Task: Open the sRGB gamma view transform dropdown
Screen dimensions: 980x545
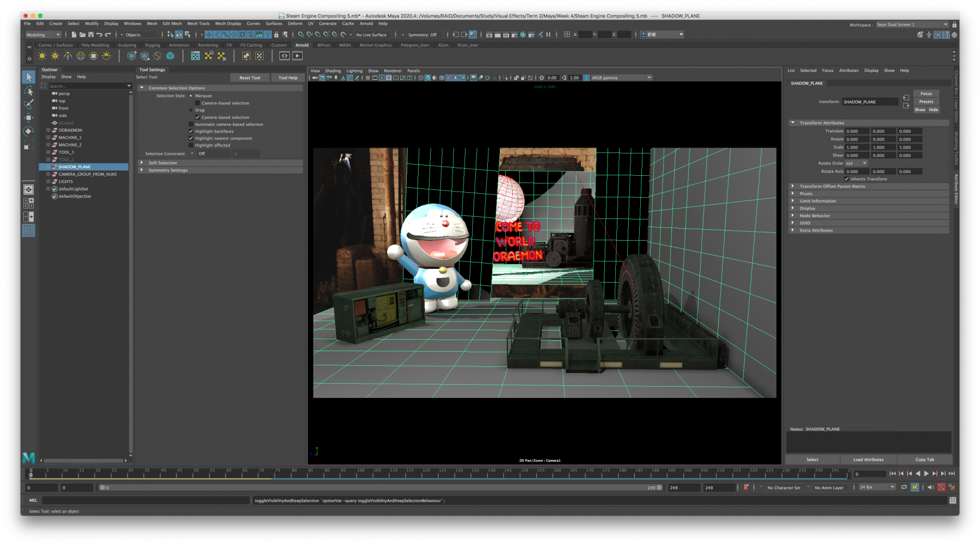Action: (x=621, y=78)
